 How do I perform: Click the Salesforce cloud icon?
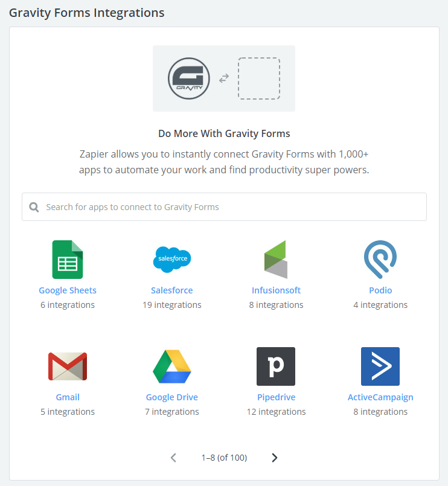(x=172, y=260)
